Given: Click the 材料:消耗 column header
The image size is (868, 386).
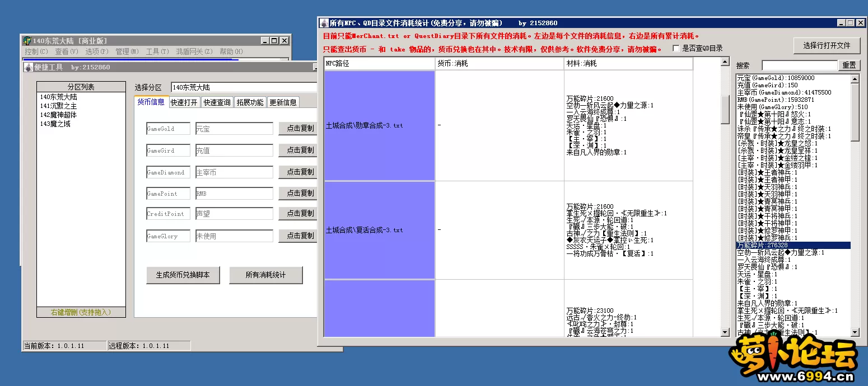Looking at the screenshot, I should pos(628,64).
